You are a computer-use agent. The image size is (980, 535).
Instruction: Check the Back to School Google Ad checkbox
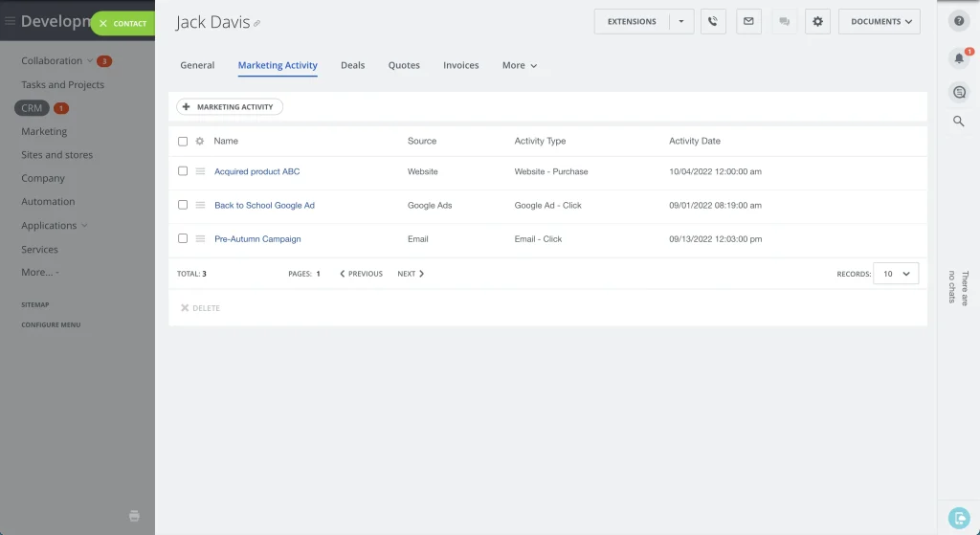coord(183,205)
